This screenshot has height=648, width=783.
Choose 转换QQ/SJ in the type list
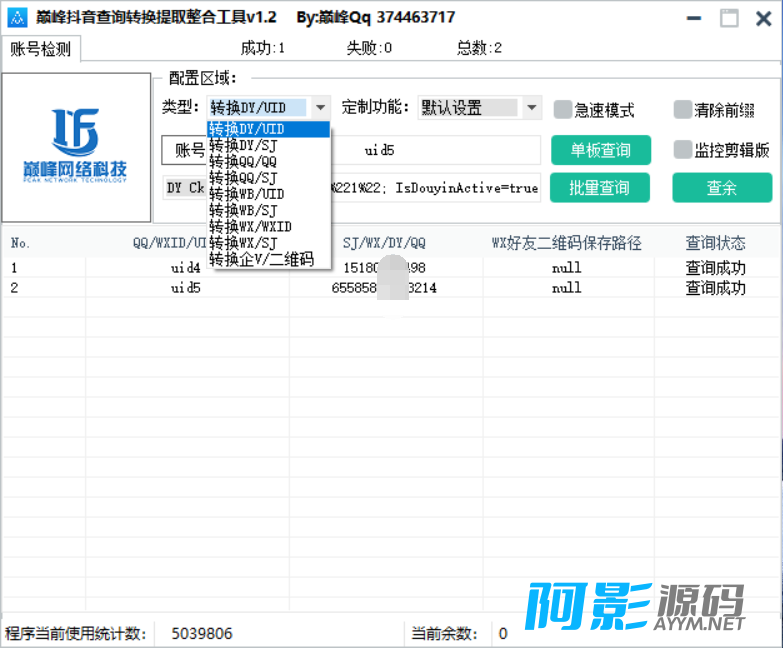[244, 178]
